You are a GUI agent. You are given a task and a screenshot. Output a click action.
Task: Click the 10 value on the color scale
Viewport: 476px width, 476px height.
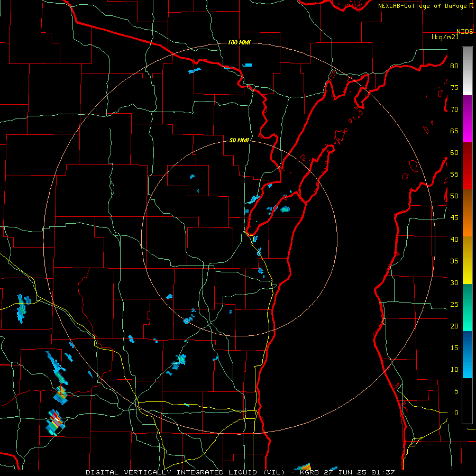[x=454, y=370]
